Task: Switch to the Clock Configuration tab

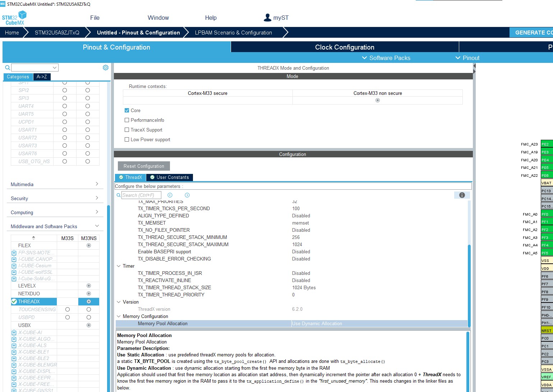Action: pyautogui.click(x=345, y=47)
